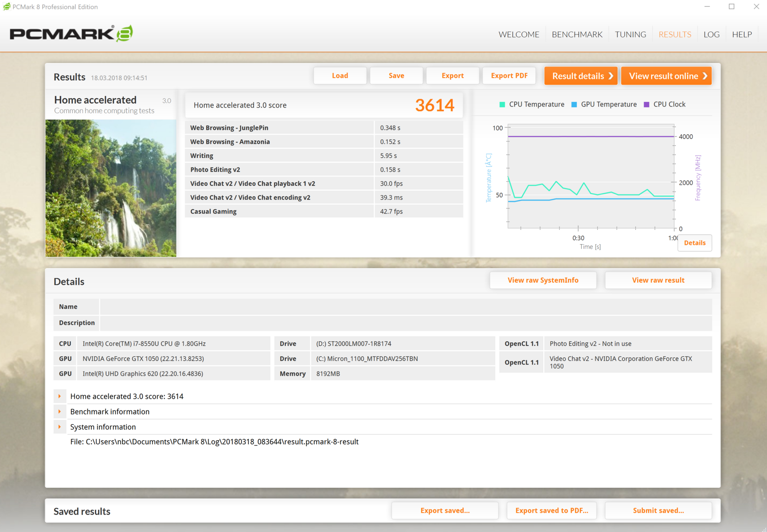Screen dimensions: 767x532
Task: Click the PCMark title bar app icon
Action: click(7, 7)
